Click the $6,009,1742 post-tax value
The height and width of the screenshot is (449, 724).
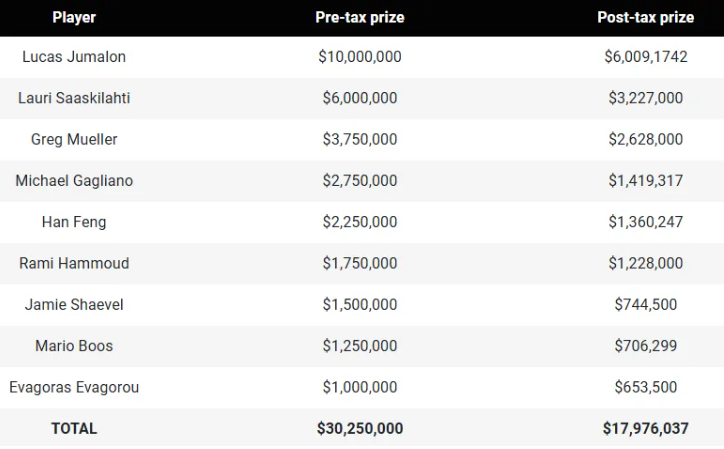(646, 57)
